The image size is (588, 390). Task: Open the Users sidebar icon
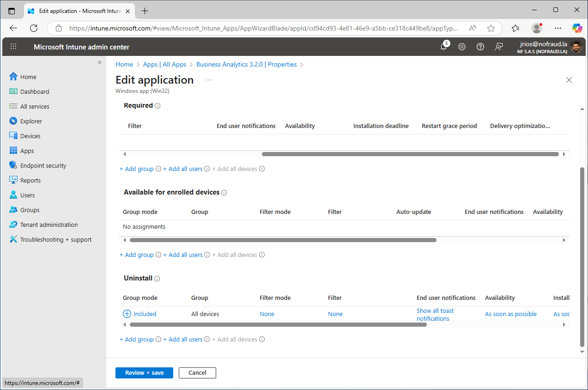click(x=13, y=195)
